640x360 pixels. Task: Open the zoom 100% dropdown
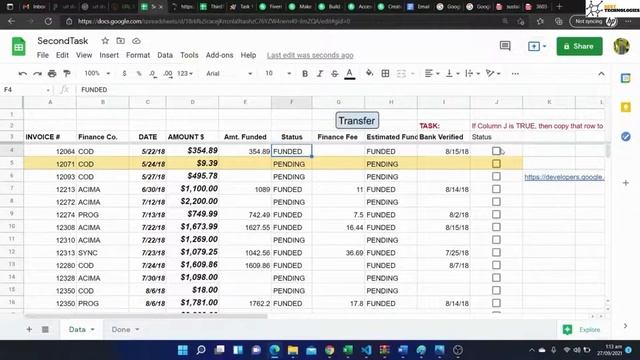click(97, 73)
